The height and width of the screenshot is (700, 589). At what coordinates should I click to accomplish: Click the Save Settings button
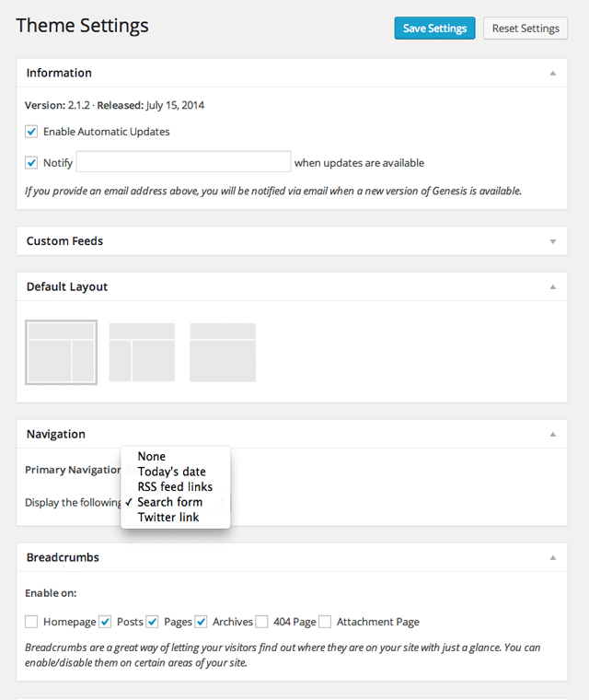click(434, 29)
